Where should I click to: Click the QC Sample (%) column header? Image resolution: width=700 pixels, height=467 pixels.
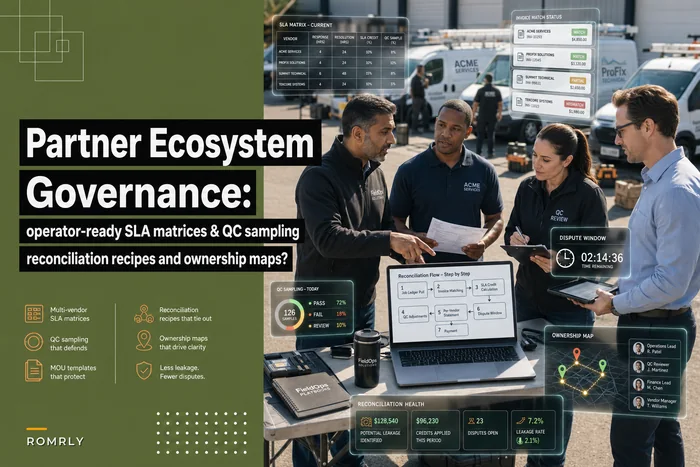(393, 39)
